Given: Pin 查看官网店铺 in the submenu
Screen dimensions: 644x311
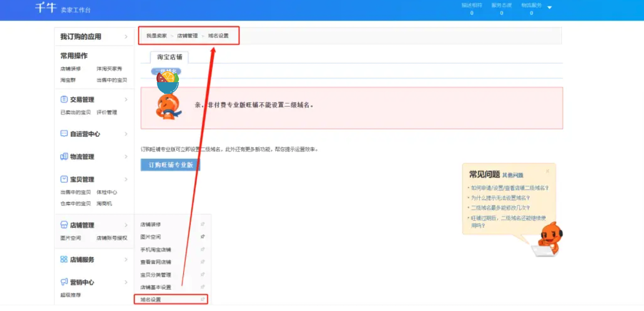Looking at the screenshot, I should click(202, 262).
